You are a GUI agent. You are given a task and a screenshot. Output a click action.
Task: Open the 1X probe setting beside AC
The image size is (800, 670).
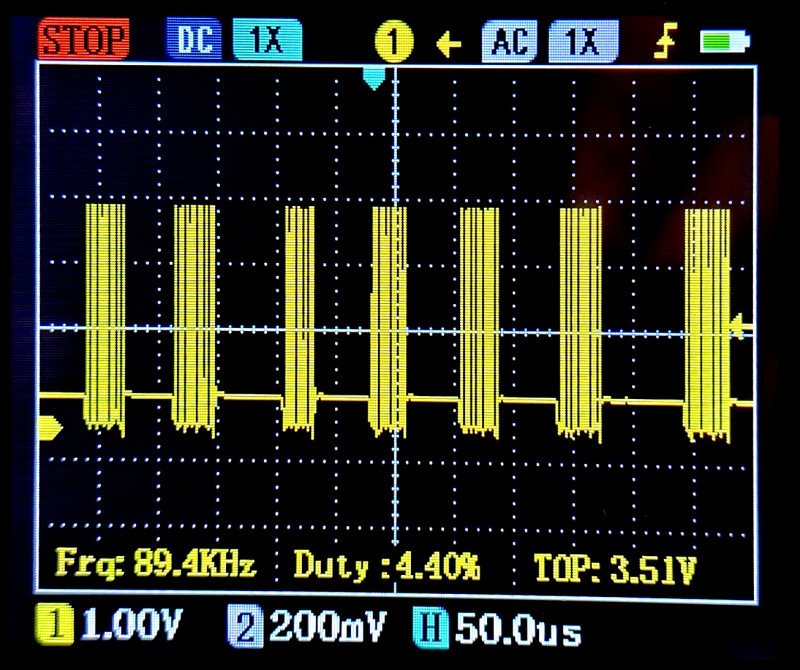(583, 42)
